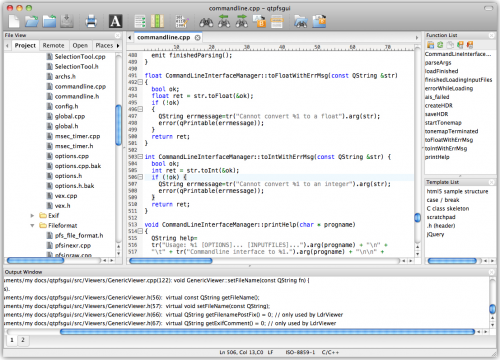Switch to the Project tab
The height and width of the screenshot is (360, 500).
click(x=25, y=45)
